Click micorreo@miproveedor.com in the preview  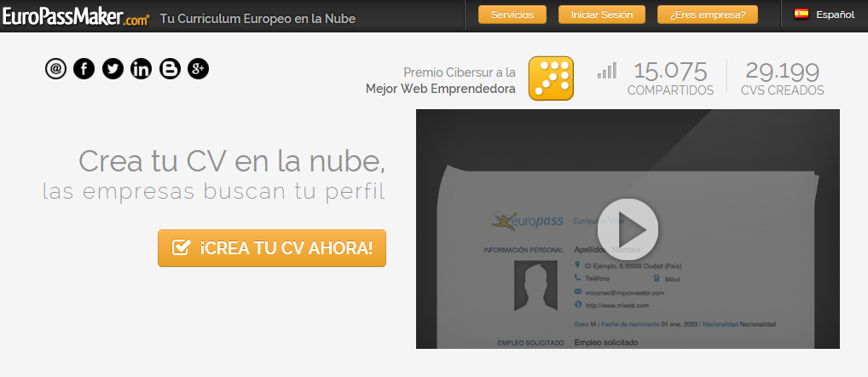point(624,293)
